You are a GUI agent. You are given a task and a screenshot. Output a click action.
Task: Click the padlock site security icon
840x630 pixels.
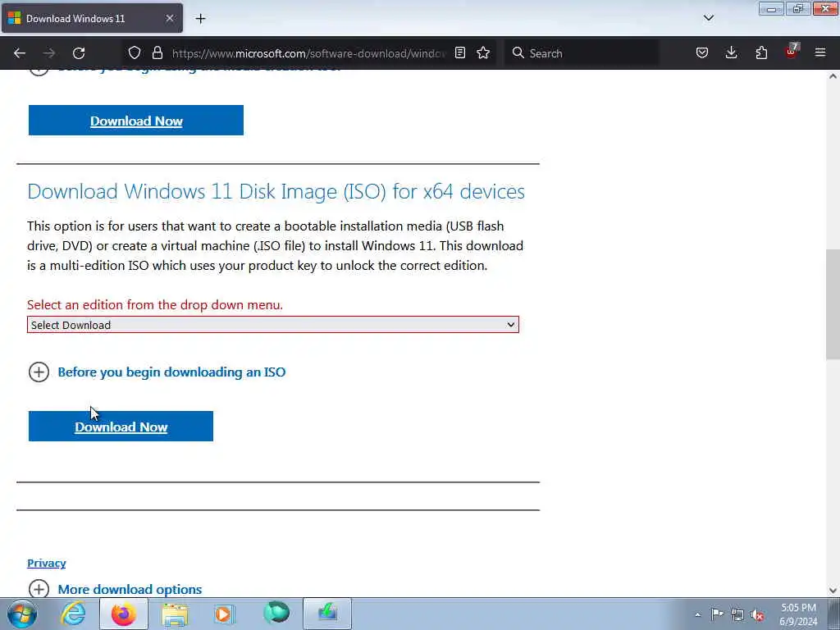coord(157,52)
